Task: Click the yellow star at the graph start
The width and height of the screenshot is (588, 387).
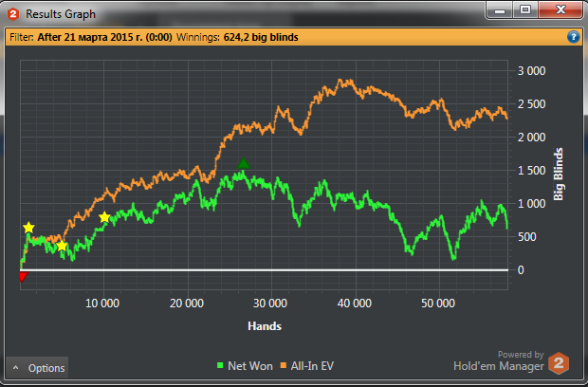Action: coord(28,228)
